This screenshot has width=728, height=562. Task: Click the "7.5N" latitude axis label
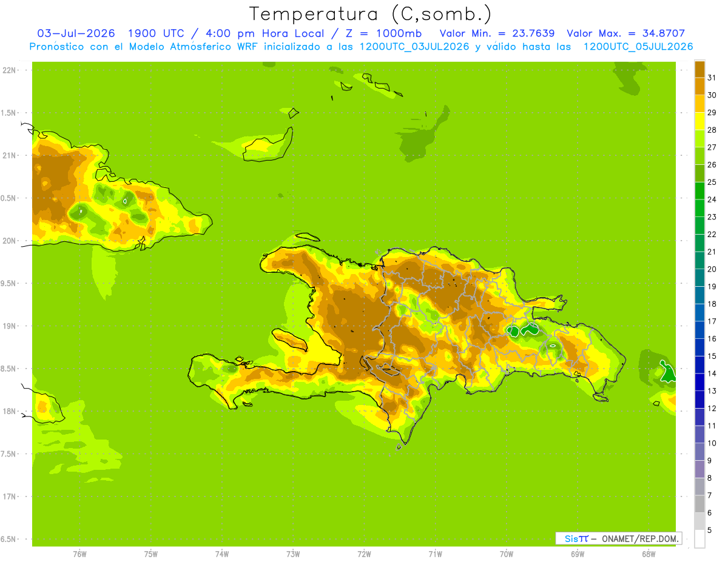coord(8,454)
